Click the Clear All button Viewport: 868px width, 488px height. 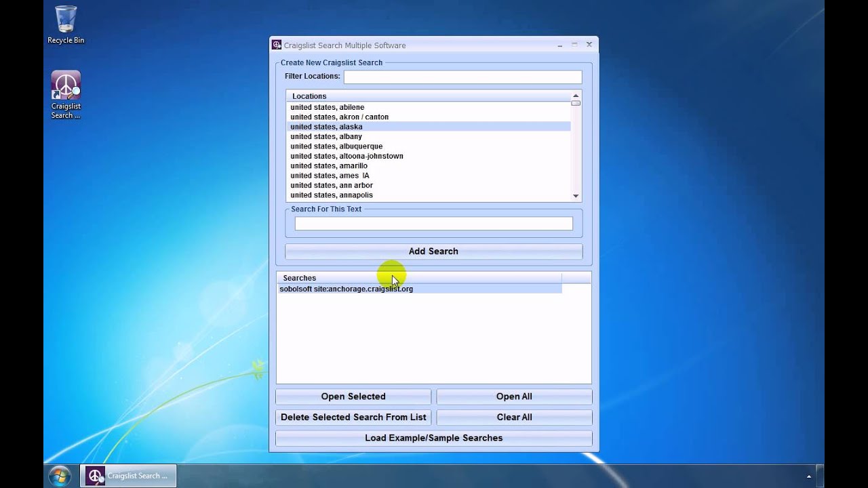[x=514, y=418]
